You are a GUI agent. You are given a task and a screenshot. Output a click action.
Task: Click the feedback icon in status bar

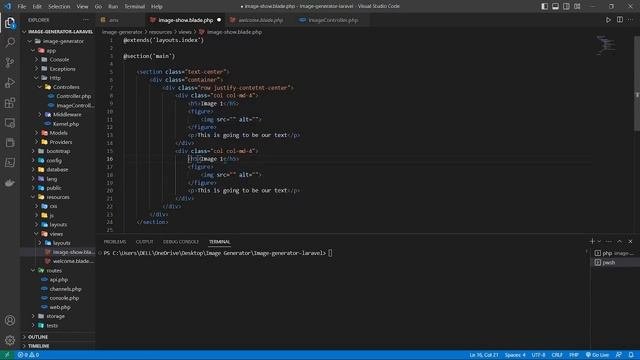[x=619, y=355]
